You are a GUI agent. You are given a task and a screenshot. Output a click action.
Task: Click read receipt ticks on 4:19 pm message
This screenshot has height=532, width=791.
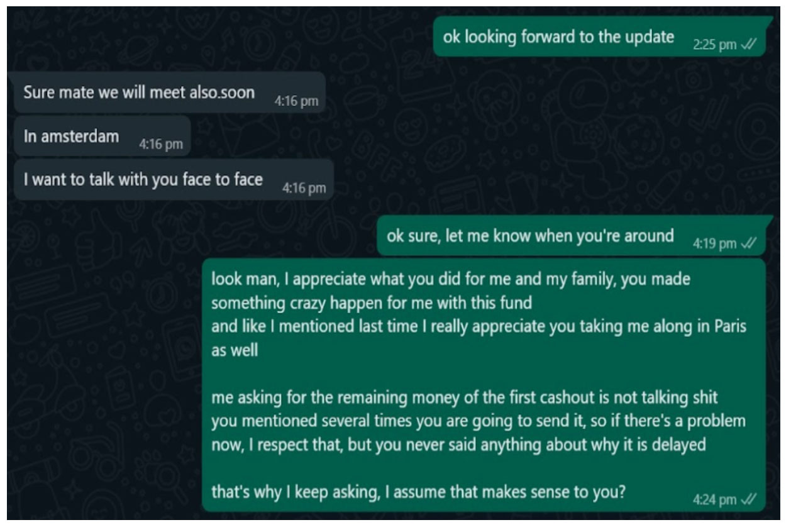click(x=748, y=243)
